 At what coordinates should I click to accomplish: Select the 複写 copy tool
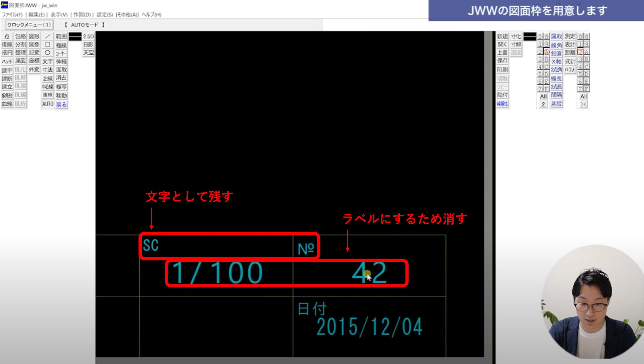point(61,87)
